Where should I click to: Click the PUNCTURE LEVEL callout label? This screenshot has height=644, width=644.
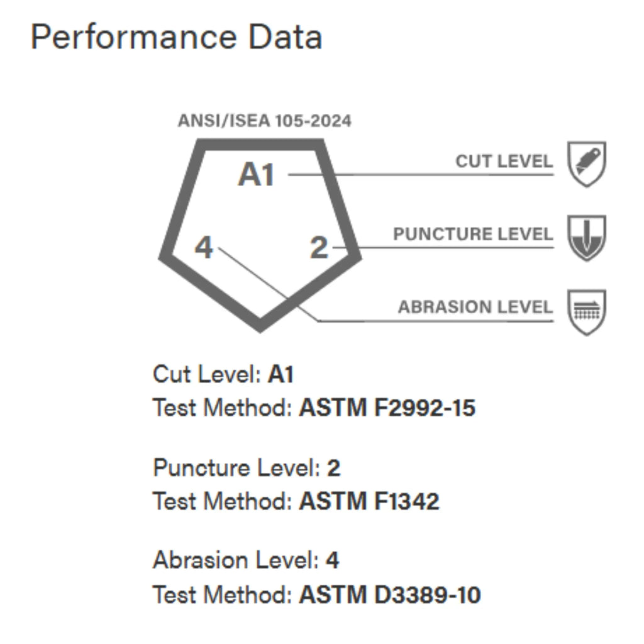point(473,235)
